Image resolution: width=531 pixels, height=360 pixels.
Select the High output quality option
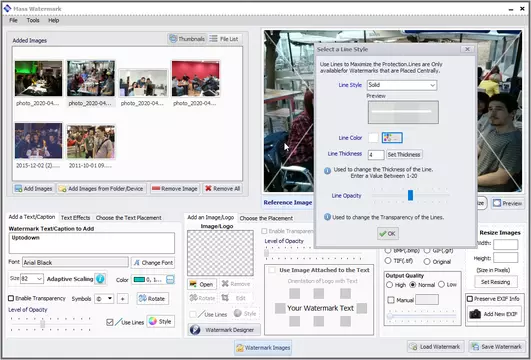point(389,285)
